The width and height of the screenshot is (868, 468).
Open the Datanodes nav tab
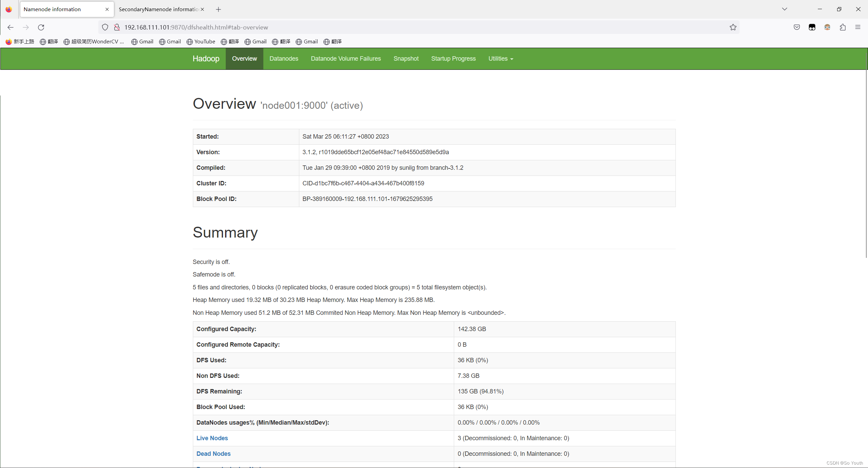[x=284, y=59]
